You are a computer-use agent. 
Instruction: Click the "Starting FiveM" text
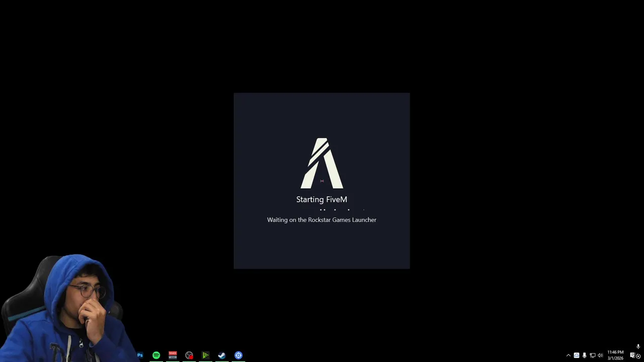(x=321, y=200)
